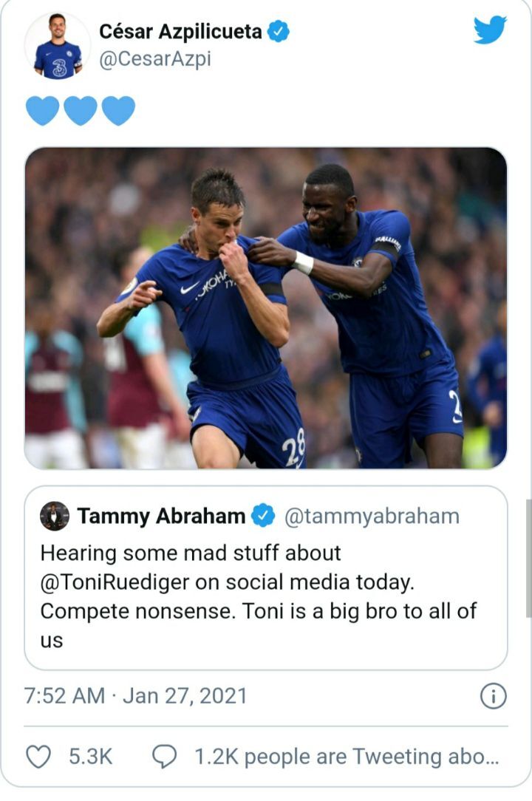Click verified badge beside César Azpilicueta
The image size is (532, 801).
pyautogui.click(x=279, y=31)
